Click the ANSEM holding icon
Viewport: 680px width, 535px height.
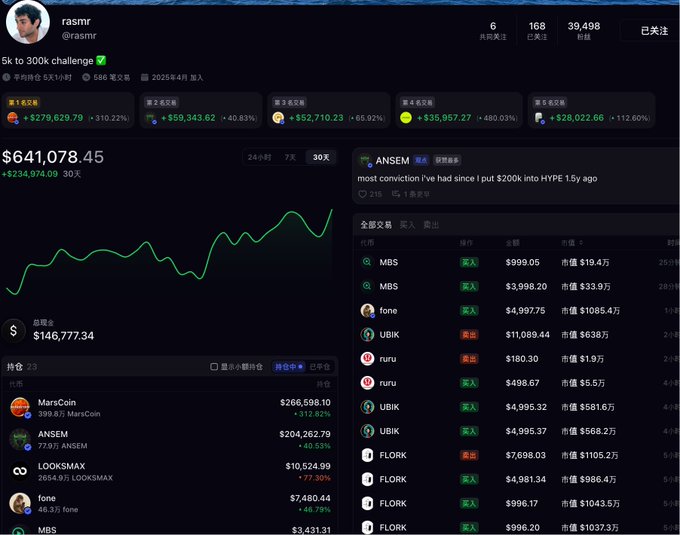(20, 439)
